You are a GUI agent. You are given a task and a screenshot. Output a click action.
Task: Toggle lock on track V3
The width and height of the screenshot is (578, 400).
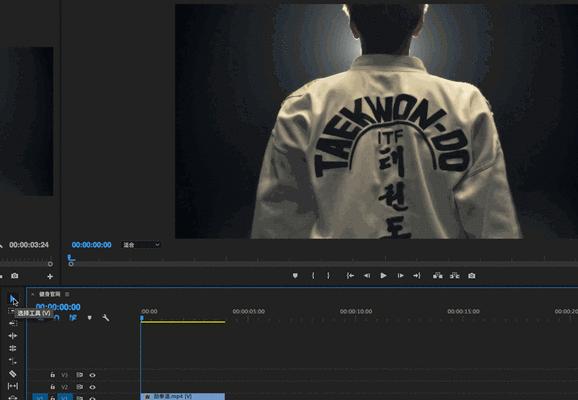(52, 375)
